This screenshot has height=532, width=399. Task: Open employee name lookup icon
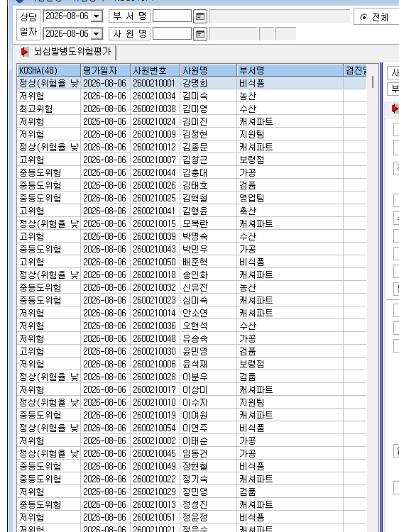point(200,34)
